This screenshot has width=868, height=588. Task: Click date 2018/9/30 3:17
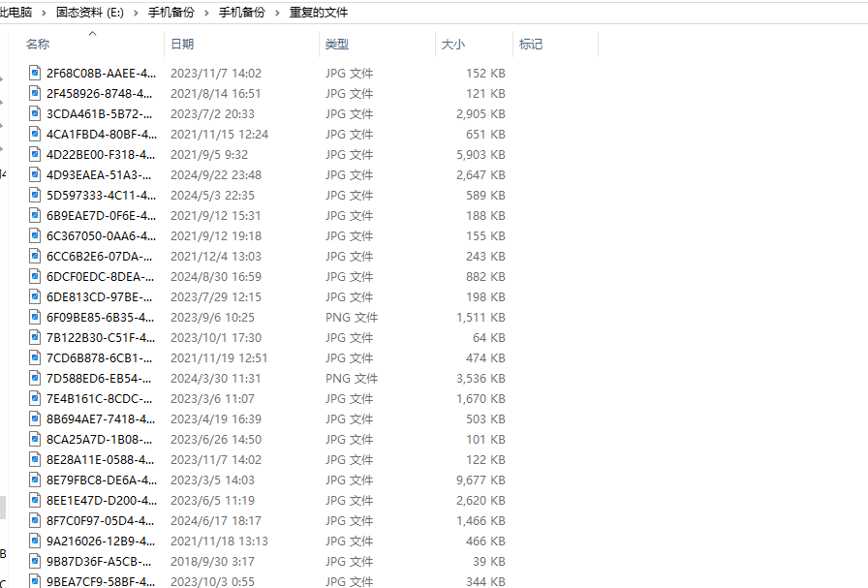(212, 562)
